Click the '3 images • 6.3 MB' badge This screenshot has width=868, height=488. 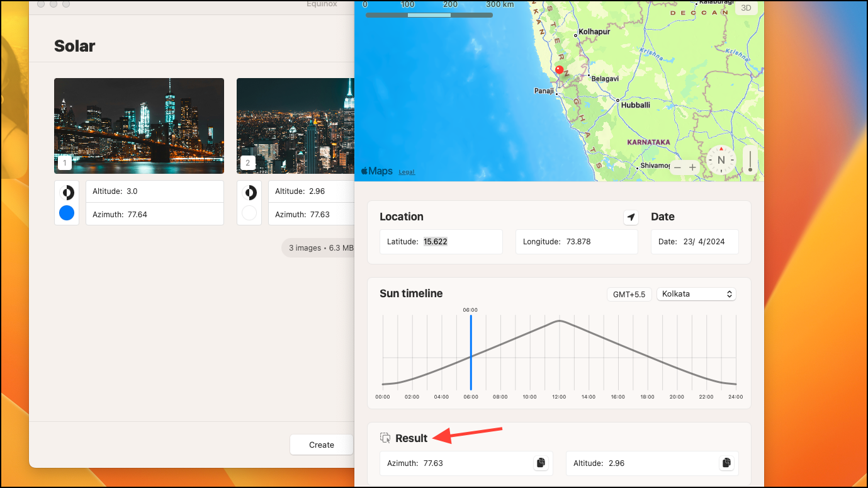click(x=318, y=248)
